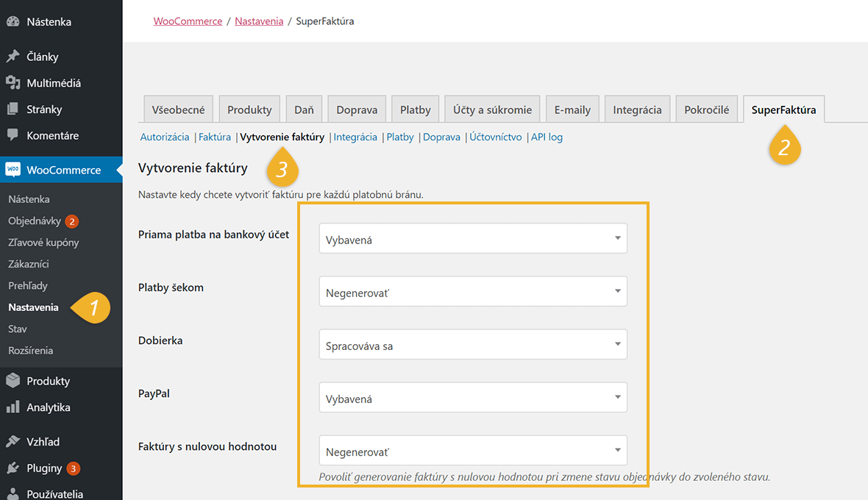This screenshot has height=500, width=868.
Task: Switch to the E-maily tab
Action: (x=572, y=109)
